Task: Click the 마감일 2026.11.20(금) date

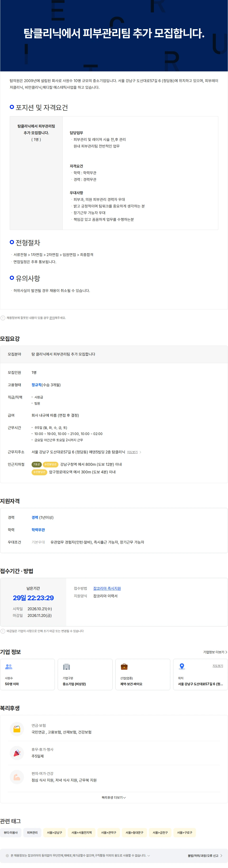Action: [x=40, y=616]
